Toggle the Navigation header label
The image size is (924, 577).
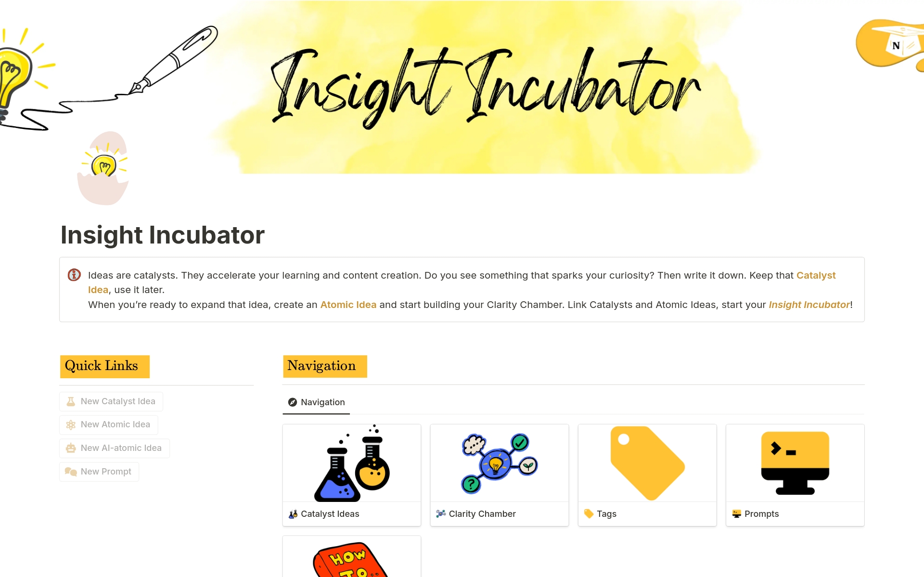(323, 364)
